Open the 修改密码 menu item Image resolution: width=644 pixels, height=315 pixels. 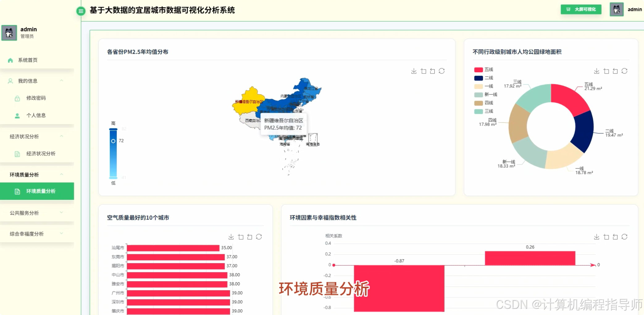click(37, 98)
